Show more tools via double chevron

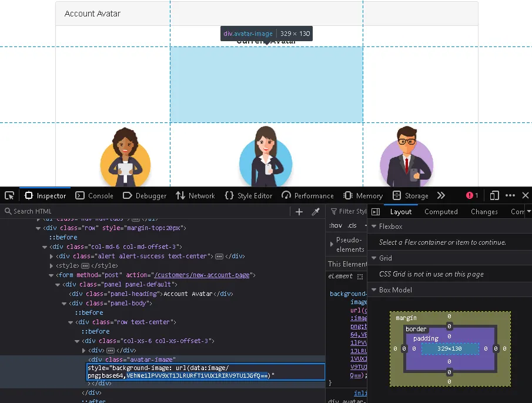[x=441, y=196]
